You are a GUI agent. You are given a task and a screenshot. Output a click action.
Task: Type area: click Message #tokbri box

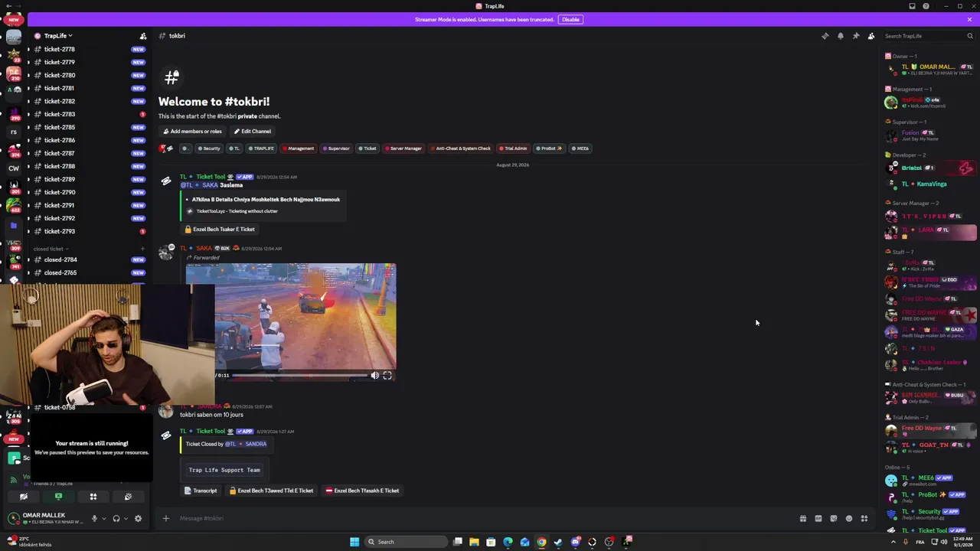pyautogui.click(x=482, y=518)
